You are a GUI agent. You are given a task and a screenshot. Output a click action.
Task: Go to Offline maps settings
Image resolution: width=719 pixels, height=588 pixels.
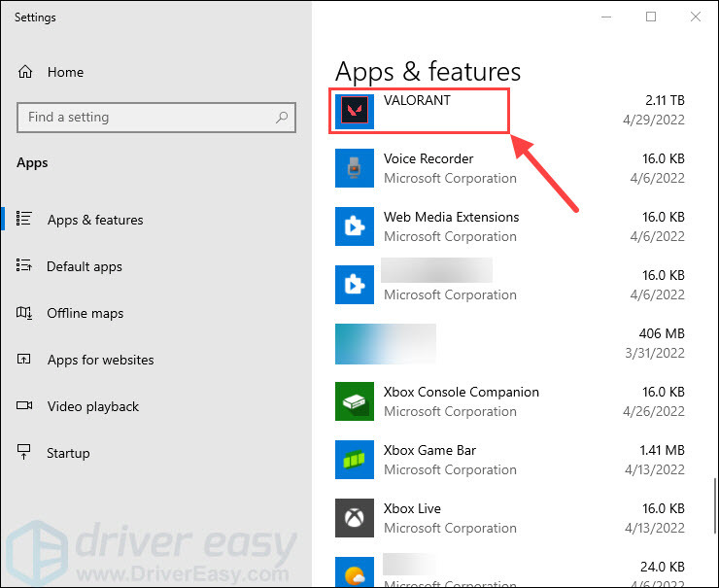(86, 313)
